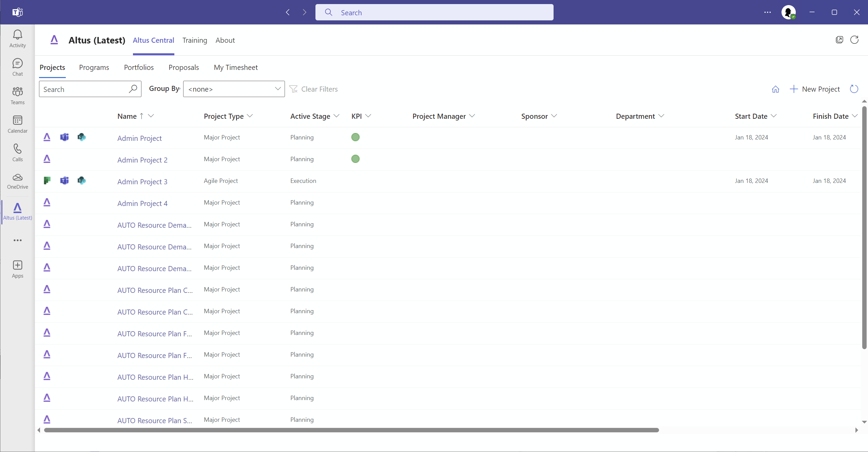Show more apps ellipsis in sidebar
The image size is (868, 452).
point(18,240)
